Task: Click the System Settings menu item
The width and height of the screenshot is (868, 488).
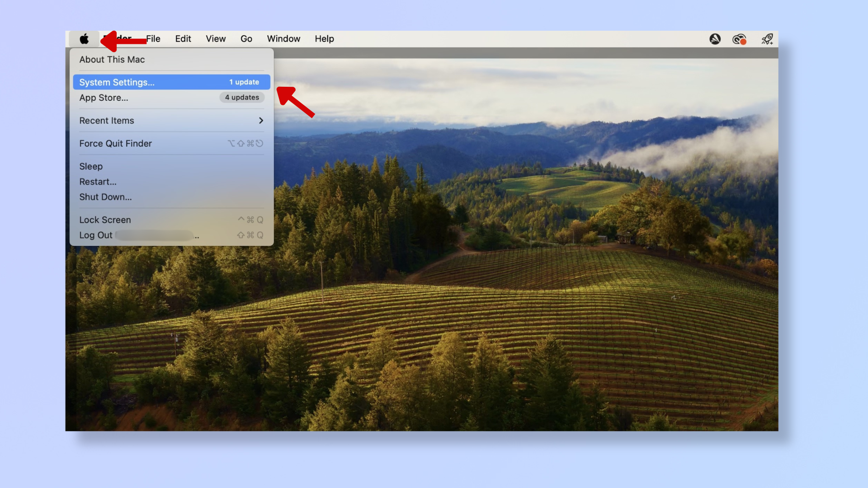Action: (x=171, y=82)
